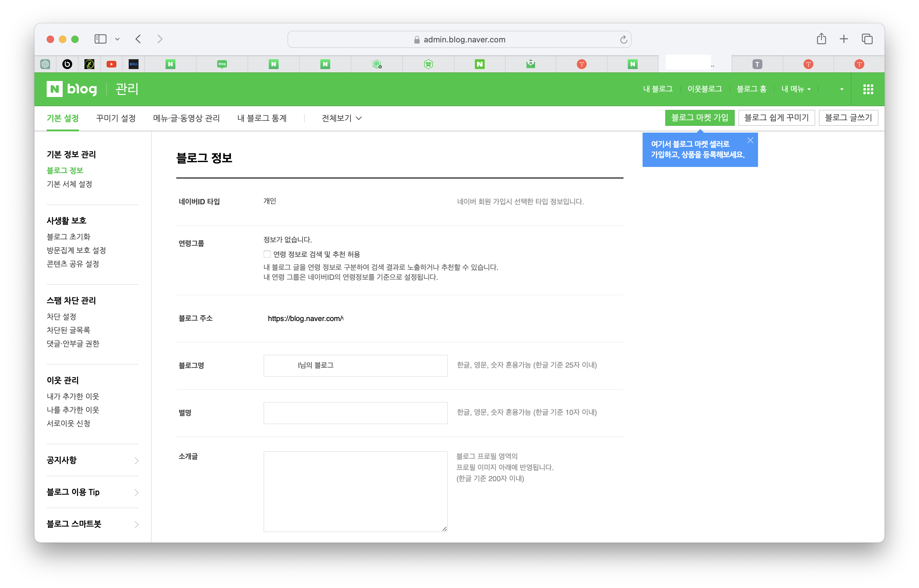Click the Naver N blog logo
The height and width of the screenshot is (588, 919).
(72, 89)
